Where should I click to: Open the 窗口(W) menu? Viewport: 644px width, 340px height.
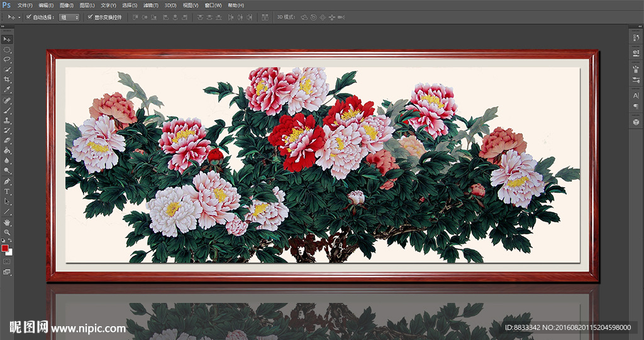213,5
